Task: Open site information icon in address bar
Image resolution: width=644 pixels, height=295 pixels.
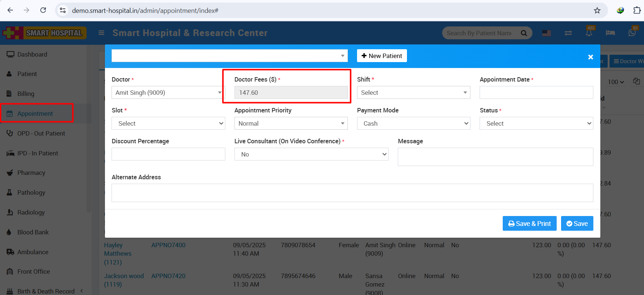Action: click(63, 10)
